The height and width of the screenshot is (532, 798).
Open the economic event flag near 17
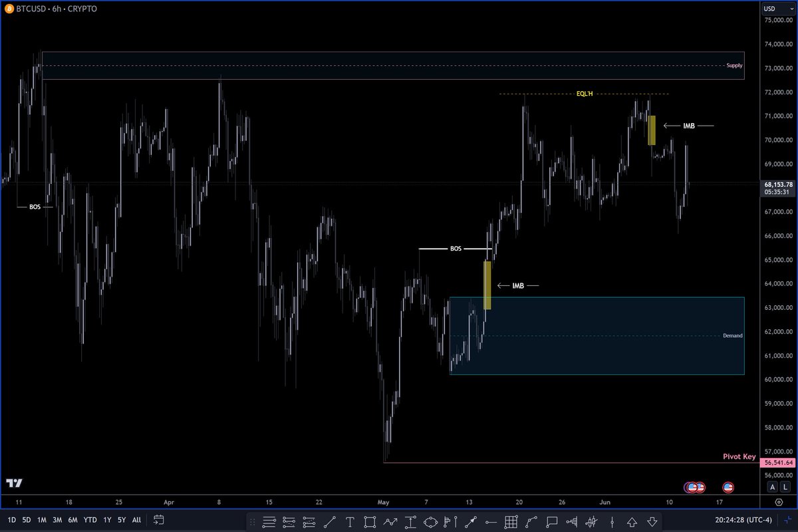click(728, 487)
